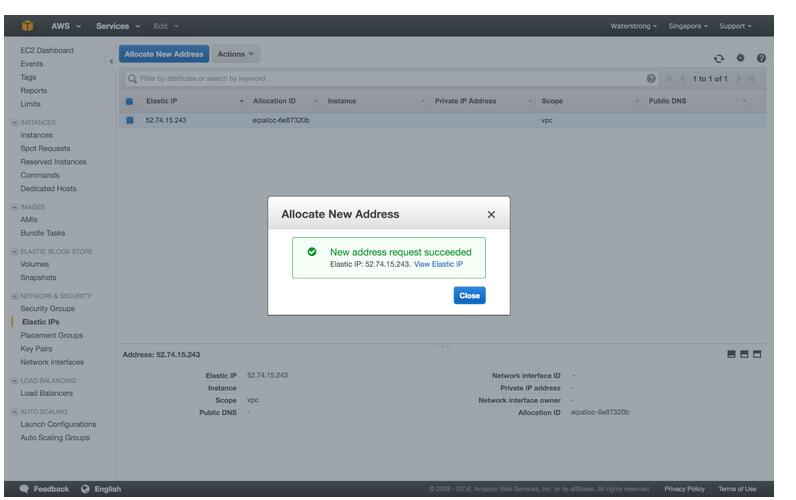Refresh the Elastic IPs list

718,58
